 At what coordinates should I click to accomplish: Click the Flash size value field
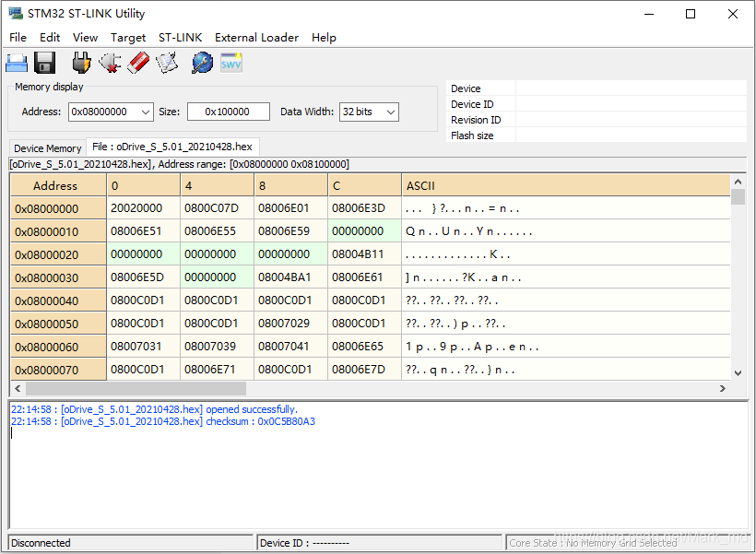tap(631, 136)
